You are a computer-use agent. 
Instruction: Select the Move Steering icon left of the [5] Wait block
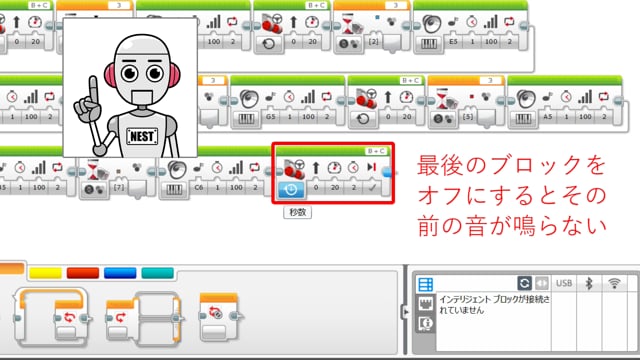366,98
